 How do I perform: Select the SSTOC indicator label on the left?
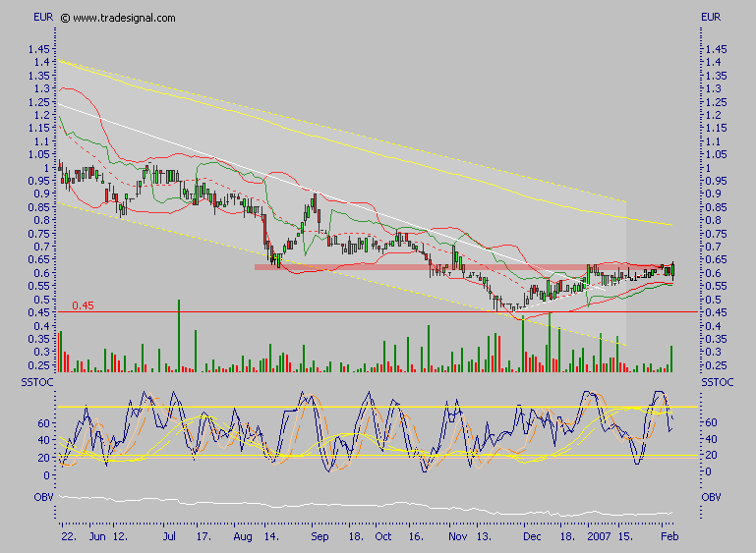coord(33,381)
